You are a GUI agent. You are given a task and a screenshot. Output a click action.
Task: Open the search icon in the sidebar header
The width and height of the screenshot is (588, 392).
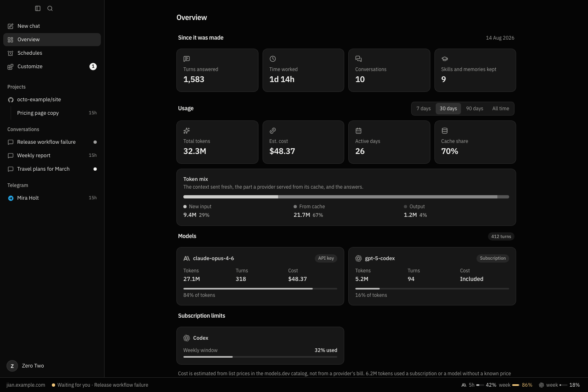pyautogui.click(x=50, y=8)
